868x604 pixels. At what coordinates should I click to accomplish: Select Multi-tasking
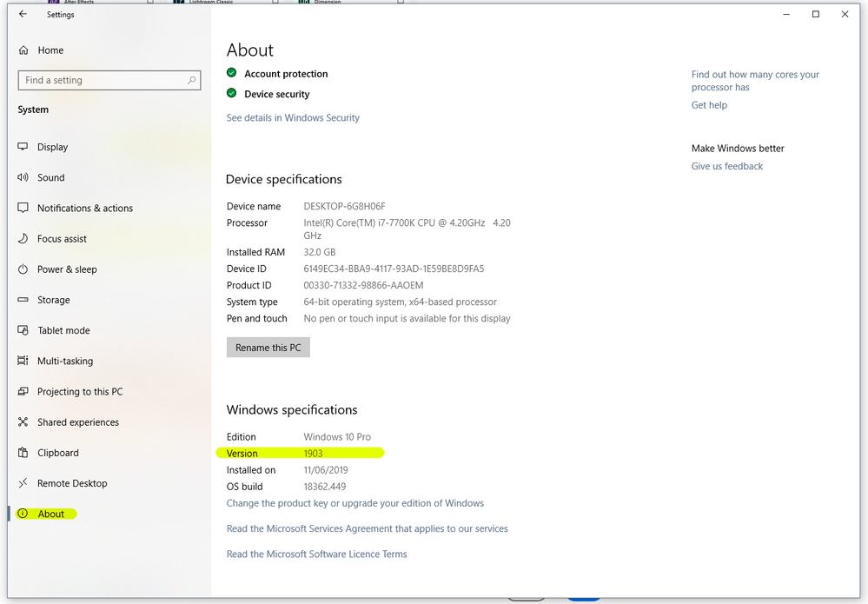pyautogui.click(x=65, y=361)
